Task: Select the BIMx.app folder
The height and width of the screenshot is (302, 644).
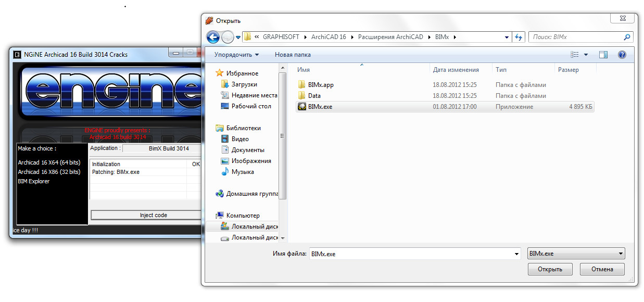Action: [x=320, y=84]
